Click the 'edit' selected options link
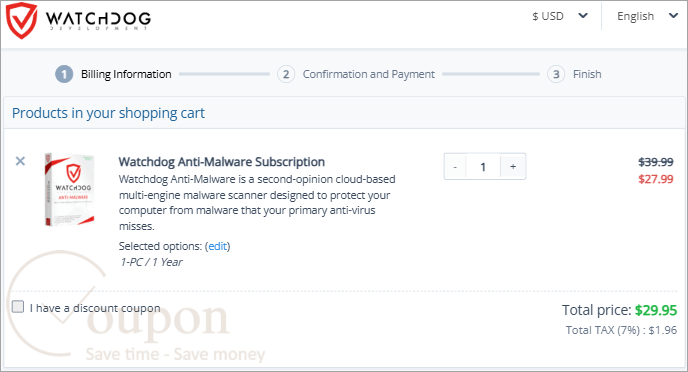Screen dimensions: 688x372 pos(218,246)
